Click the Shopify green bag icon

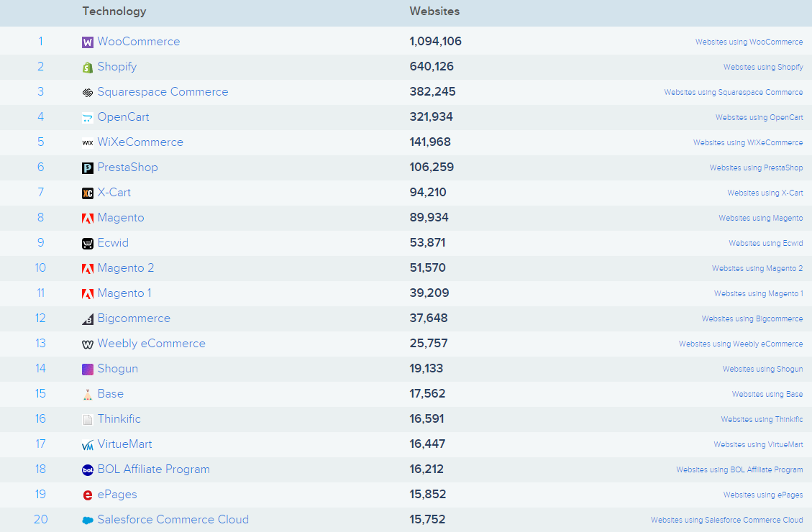coord(88,68)
